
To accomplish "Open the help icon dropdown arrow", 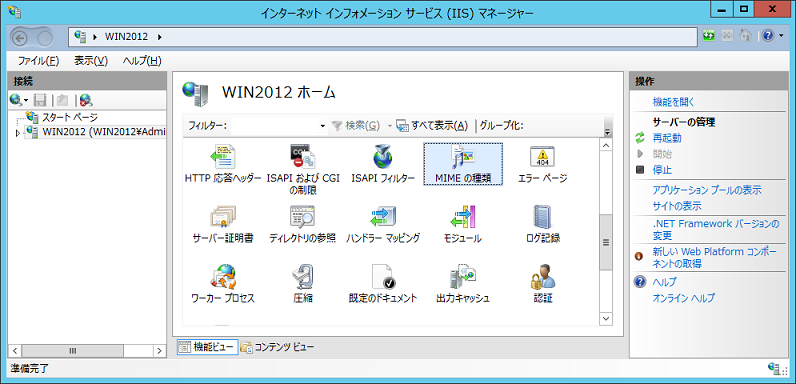I will [x=780, y=37].
